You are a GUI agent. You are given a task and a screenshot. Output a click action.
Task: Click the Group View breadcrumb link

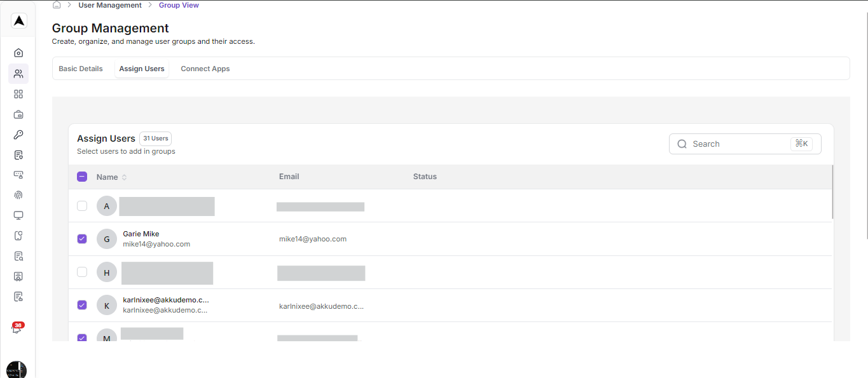pos(179,4)
